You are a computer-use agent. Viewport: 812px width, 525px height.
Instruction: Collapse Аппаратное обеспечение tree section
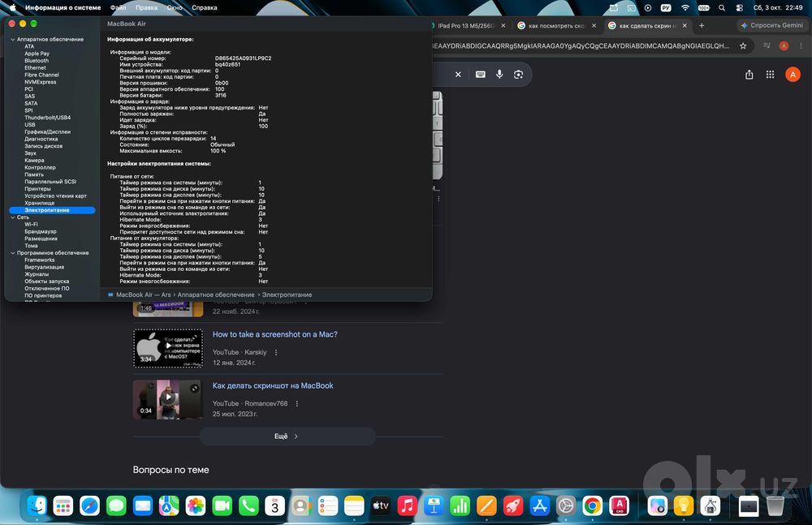pyautogui.click(x=13, y=39)
